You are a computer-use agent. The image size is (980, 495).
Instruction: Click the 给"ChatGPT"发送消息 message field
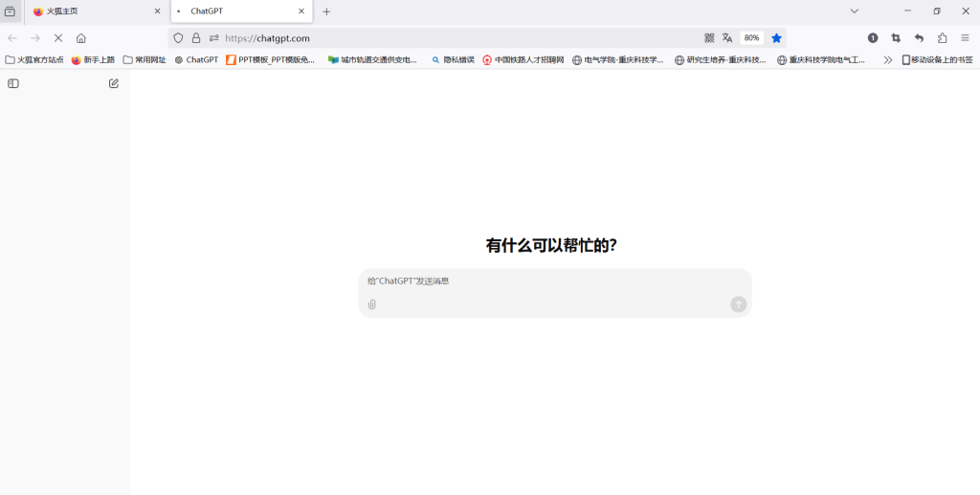coord(555,281)
